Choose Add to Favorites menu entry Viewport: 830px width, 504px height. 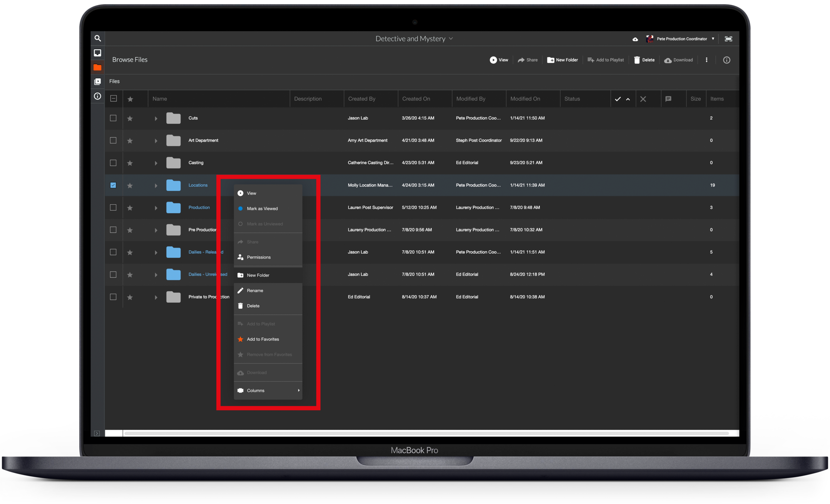(263, 339)
